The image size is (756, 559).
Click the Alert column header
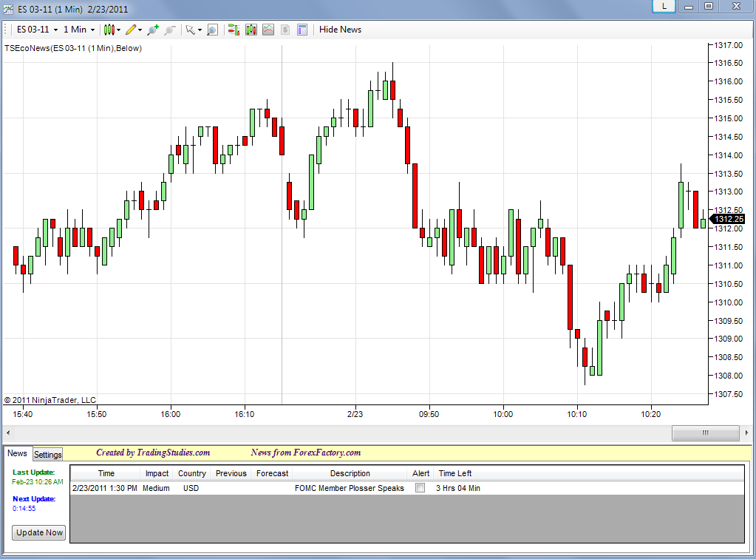421,473
